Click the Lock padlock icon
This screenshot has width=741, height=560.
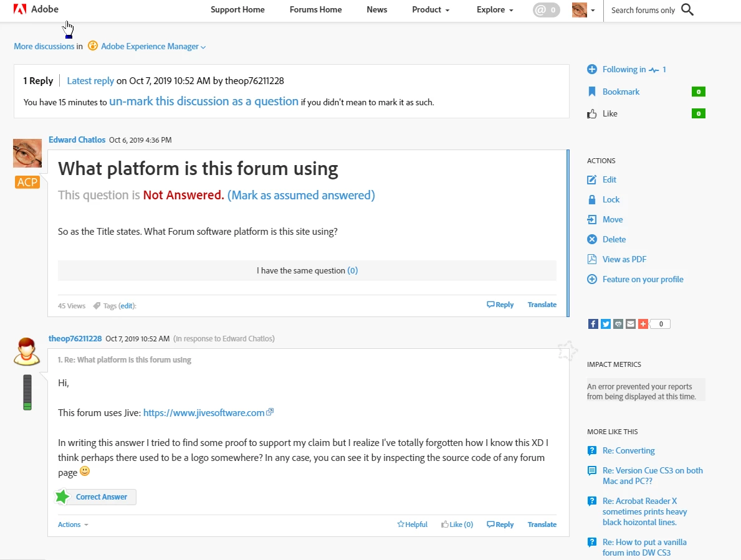click(x=591, y=200)
